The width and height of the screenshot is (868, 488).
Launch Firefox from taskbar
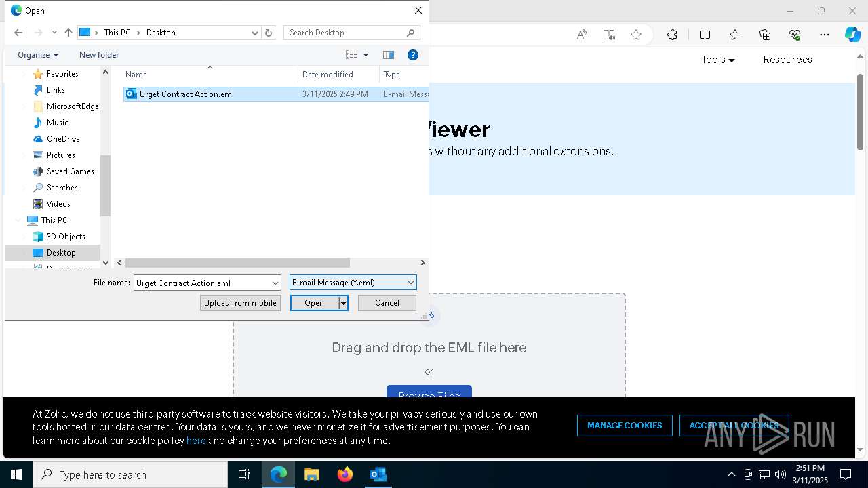(x=345, y=474)
